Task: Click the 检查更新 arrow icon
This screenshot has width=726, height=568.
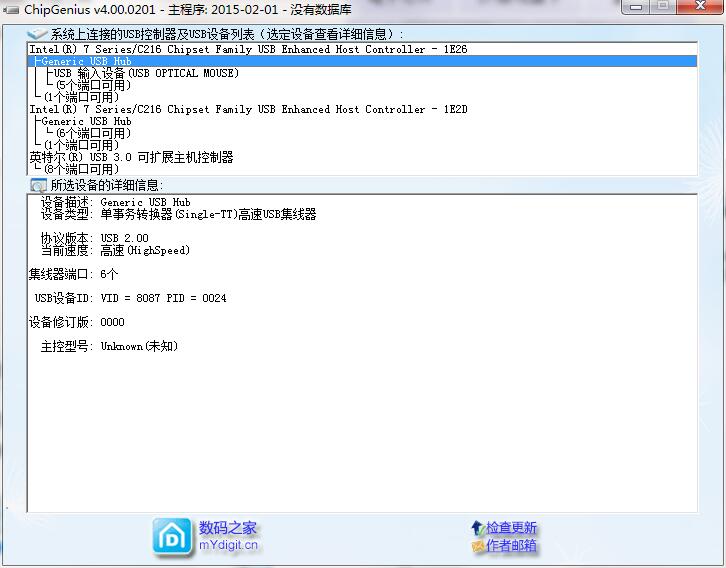Action: pyautogui.click(x=477, y=527)
